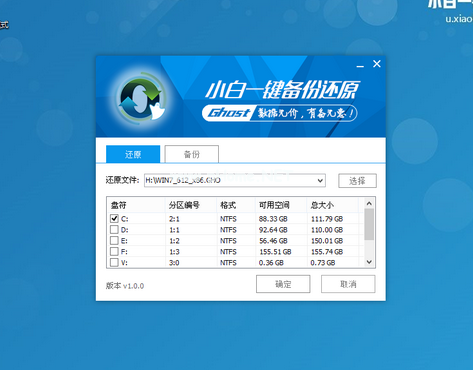Select partition number 3:0 cell
This screenshot has height=370, width=473.
pyautogui.click(x=174, y=263)
